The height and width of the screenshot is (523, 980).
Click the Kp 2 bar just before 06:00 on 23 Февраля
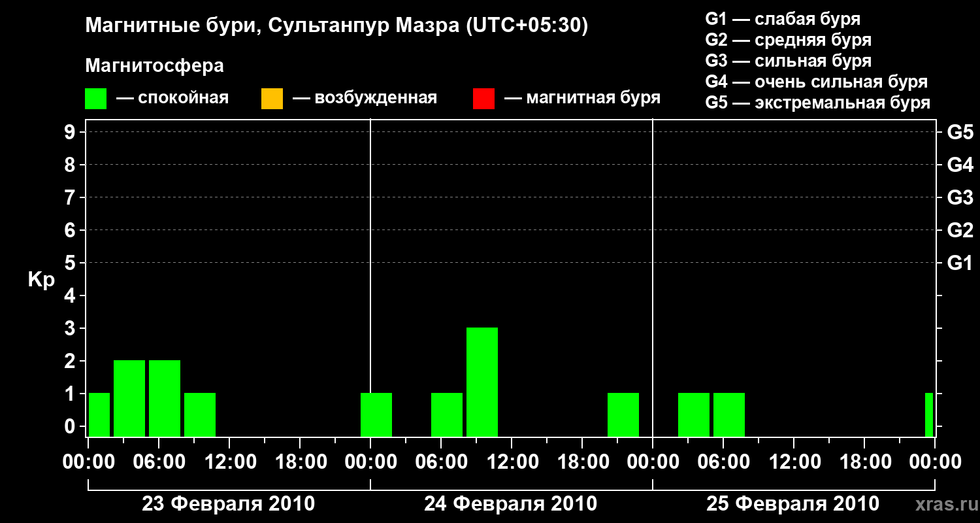pyautogui.click(x=129, y=398)
